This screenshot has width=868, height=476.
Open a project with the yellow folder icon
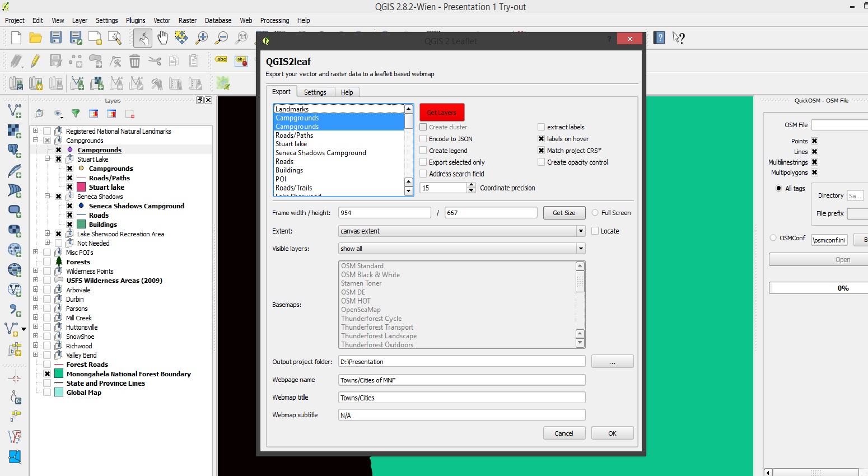36,38
